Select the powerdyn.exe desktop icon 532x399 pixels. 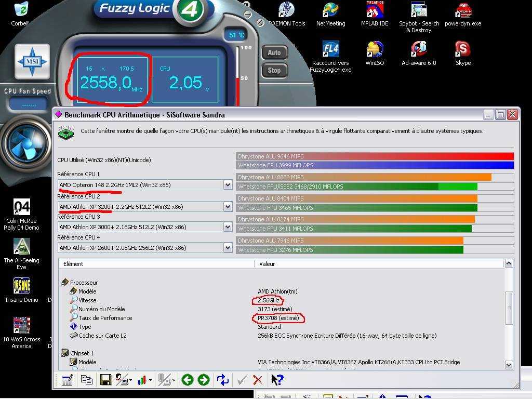463,14
